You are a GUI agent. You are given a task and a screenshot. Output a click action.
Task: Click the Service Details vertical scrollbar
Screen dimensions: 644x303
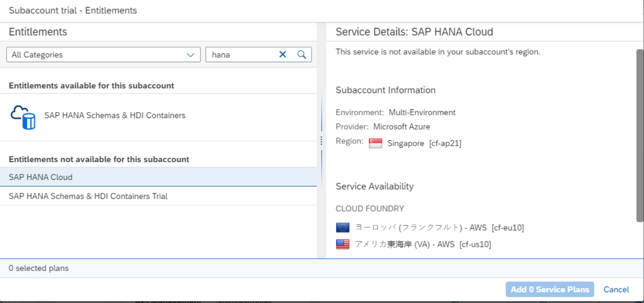pos(640,135)
